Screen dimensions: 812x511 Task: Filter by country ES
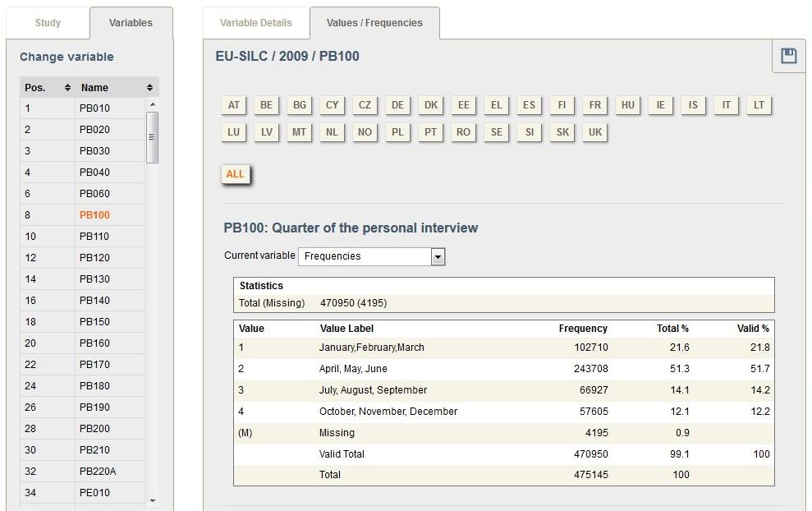(x=530, y=104)
